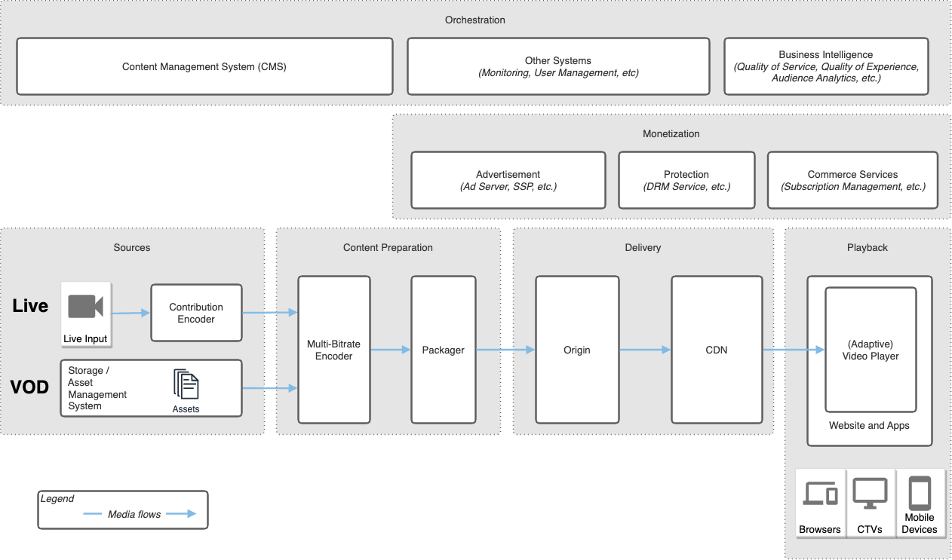Viewport: 952px width, 560px height.
Task: Select the Packager box
Action: pyautogui.click(x=444, y=350)
